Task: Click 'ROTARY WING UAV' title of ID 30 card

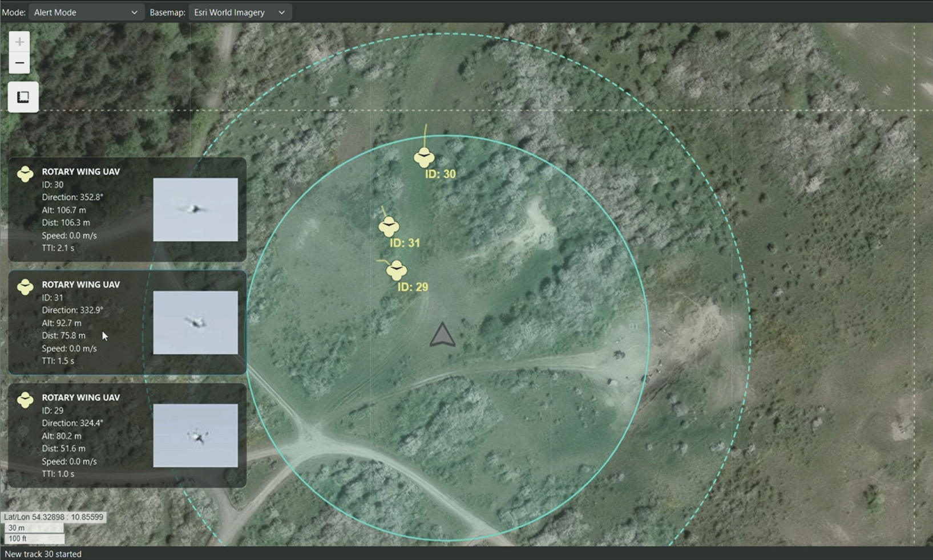Action: [81, 172]
